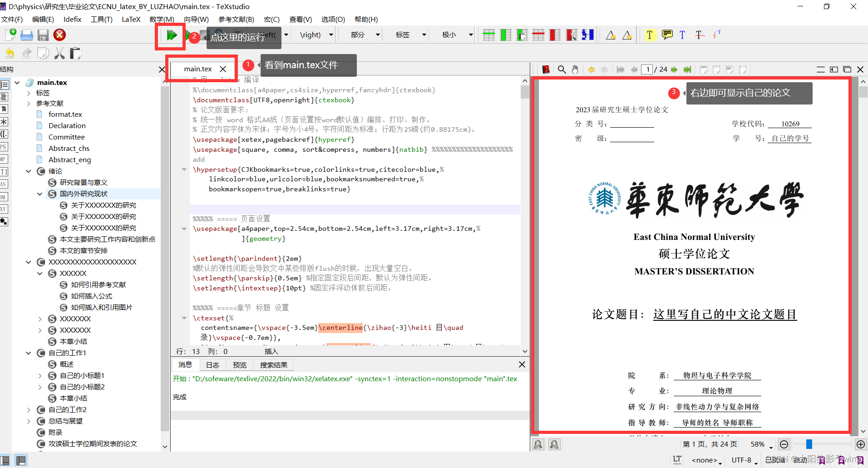Expand the 参考文献 node in structure tree
Screen dimensions: 868x468
[x=28, y=104]
